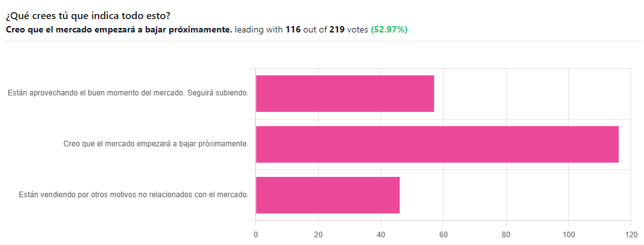This screenshot has height=245, width=644.
Task: Click the x-axis tick label 80
Action: (x=506, y=234)
